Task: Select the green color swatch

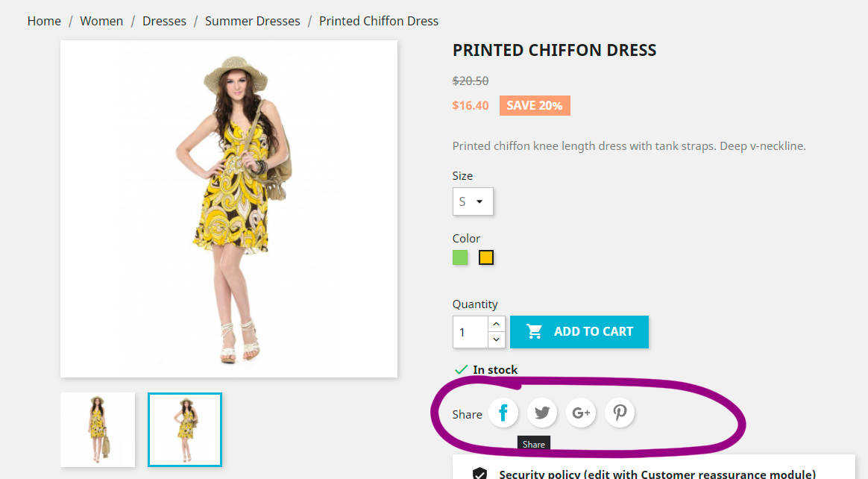Action: (x=460, y=258)
